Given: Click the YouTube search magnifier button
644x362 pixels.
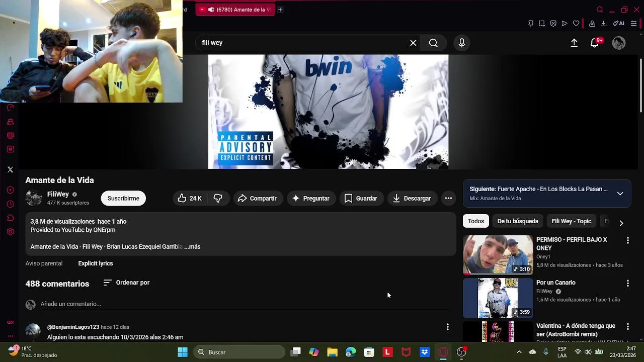Looking at the screenshot, I should [x=433, y=43].
